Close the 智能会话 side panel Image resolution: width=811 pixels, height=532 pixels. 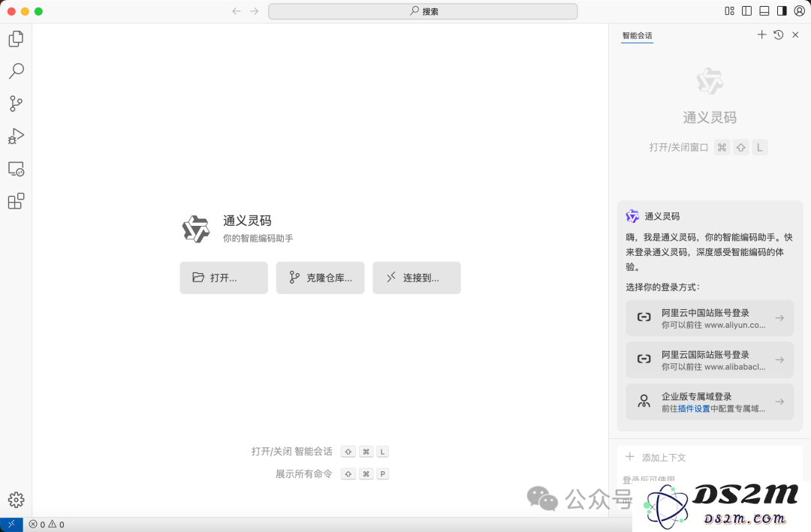pos(795,35)
